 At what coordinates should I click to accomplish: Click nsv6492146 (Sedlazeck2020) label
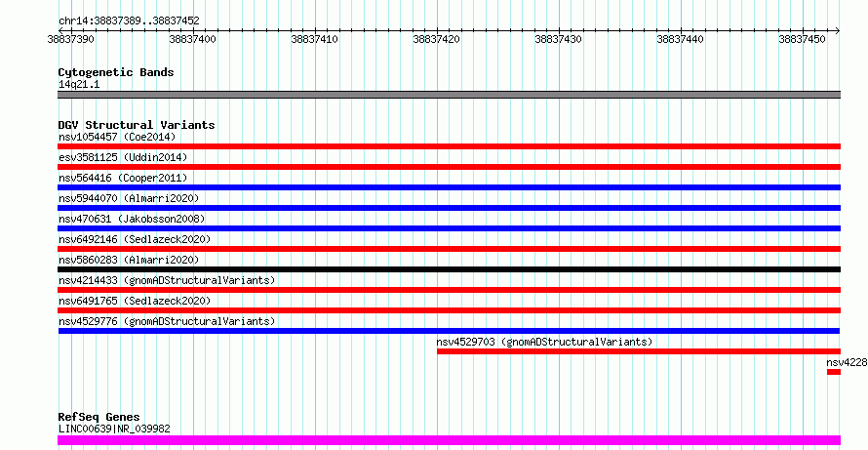(x=135, y=239)
